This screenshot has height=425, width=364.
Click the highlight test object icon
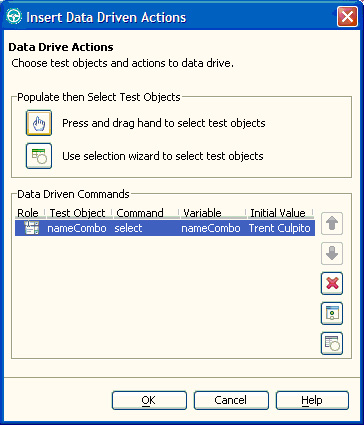click(332, 314)
